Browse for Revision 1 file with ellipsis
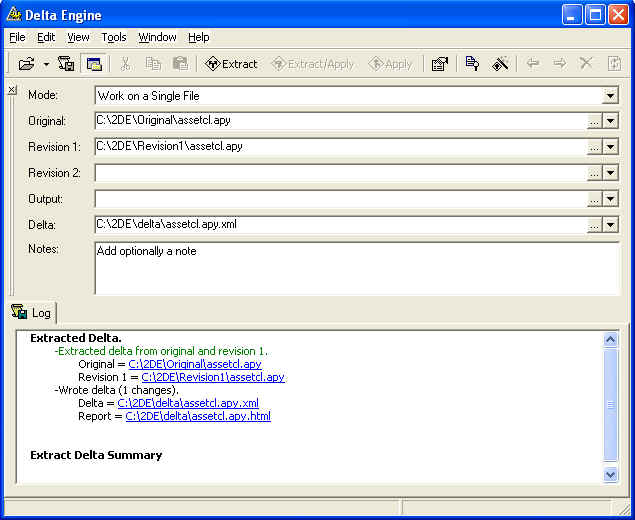This screenshot has height=520, width=635. pos(594,147)
